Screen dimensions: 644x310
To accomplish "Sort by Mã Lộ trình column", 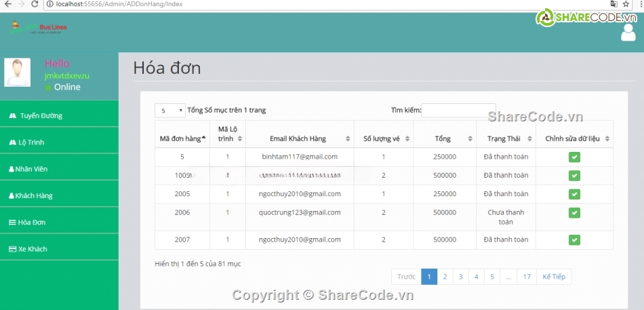I will (228, 134).
